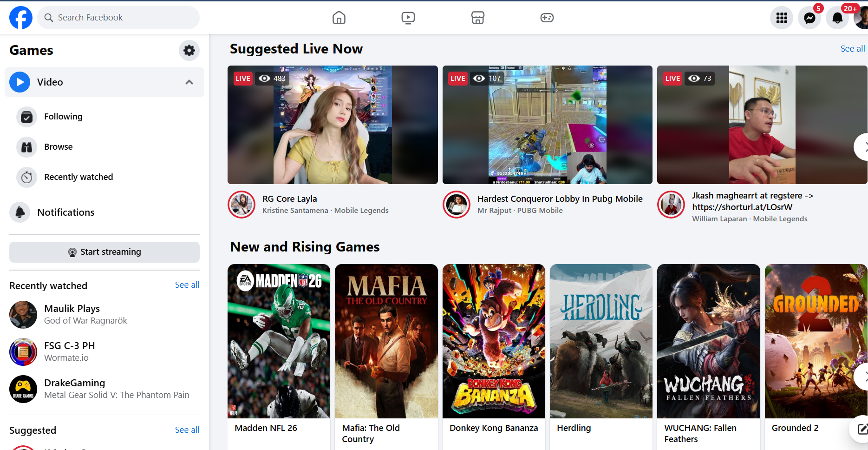Image resolution: width=868 pixels, height=450 pixels.
Task: Click the Start streaming button
Action: tap(104, 252)
